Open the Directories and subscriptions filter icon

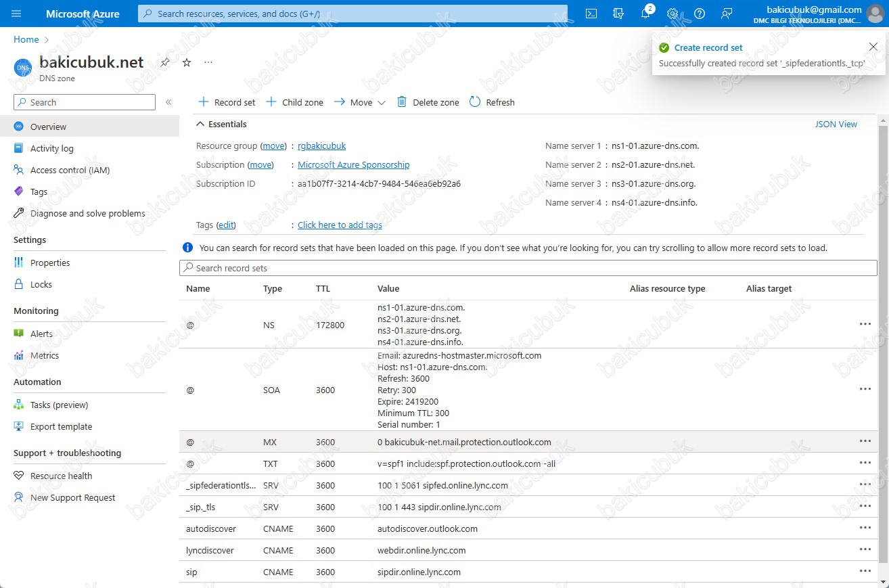coord(618,14)
